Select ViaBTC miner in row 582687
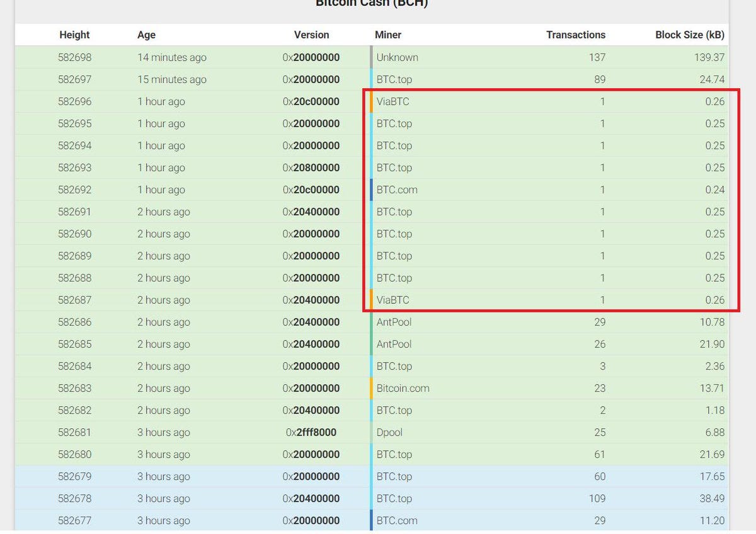The width and height of the screenshot is (756, 534). point(392,300)
